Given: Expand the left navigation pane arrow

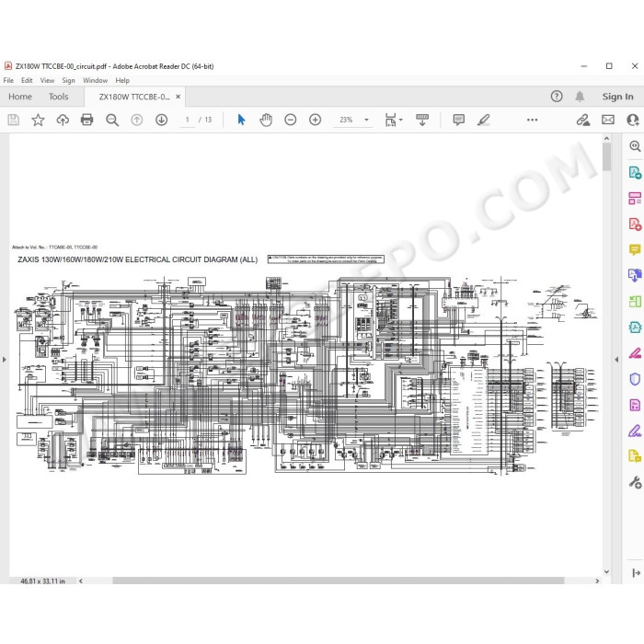Looking at the screenshot, I should (4, 360).
